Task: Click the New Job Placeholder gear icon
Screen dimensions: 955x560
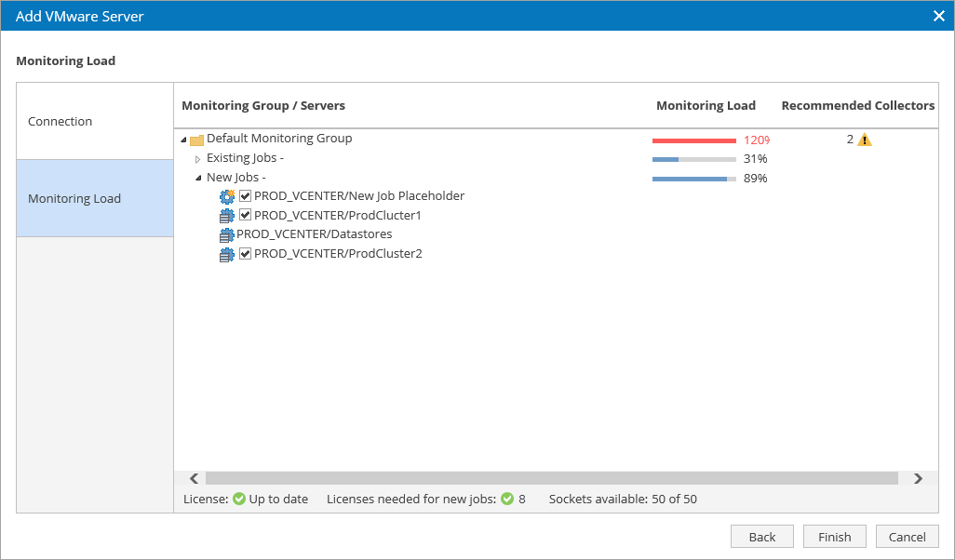Action: (x=226, y=196)
